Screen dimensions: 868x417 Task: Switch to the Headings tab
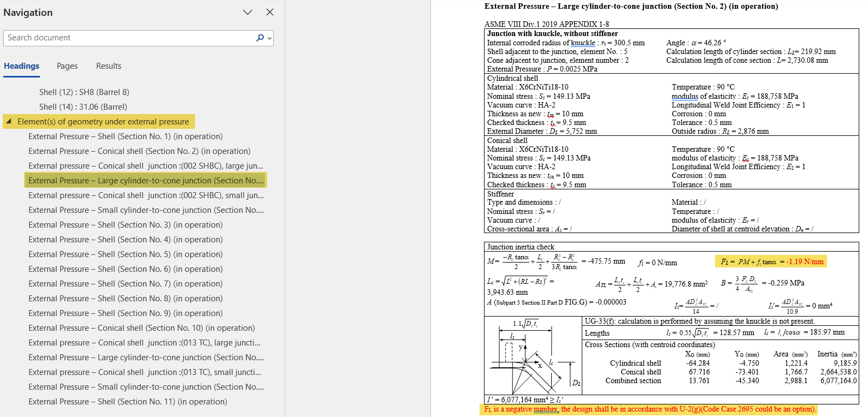[x=21, y=66]
